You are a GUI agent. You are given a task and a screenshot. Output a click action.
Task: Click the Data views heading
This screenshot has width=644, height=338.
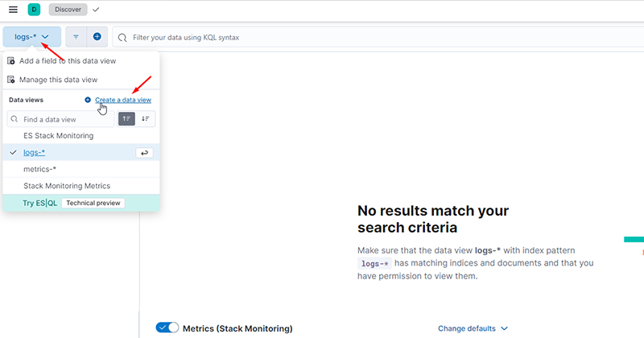click(26, 100)
